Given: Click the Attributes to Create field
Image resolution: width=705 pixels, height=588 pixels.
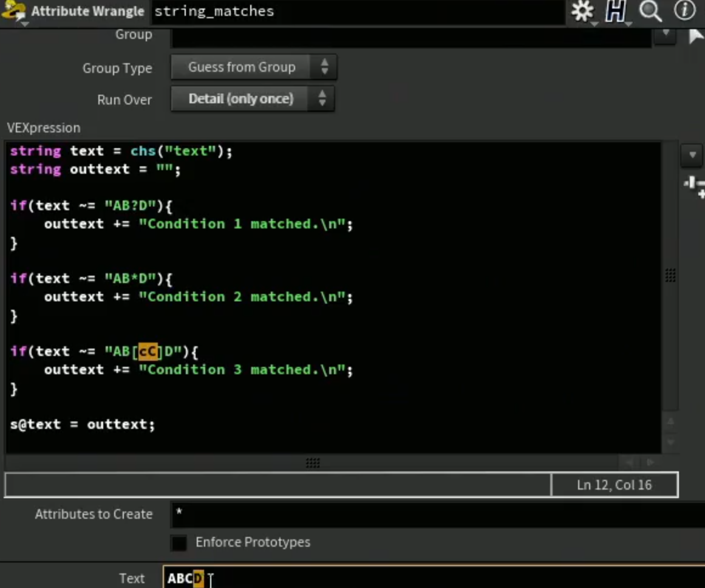Looking at the screenshot, I should click(437, 514).
